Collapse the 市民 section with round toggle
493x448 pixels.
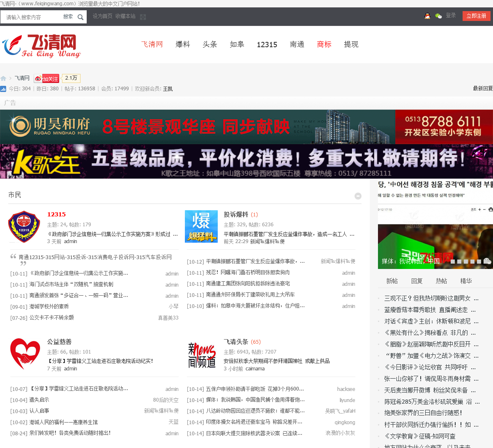tap(358, 196)
